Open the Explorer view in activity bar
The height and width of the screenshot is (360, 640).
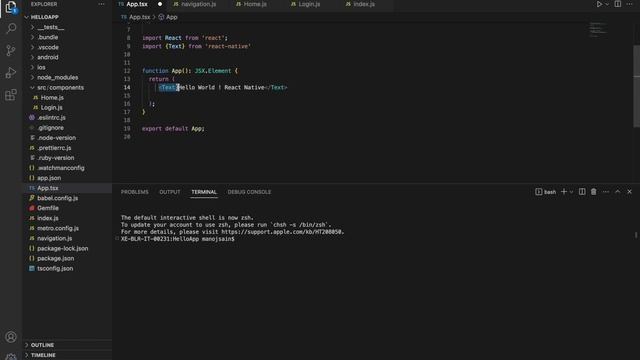click(x=11, y=7)
